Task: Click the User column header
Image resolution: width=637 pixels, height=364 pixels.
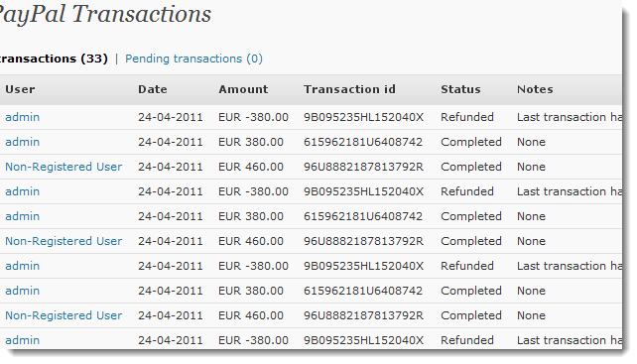Action: [20, 89]
